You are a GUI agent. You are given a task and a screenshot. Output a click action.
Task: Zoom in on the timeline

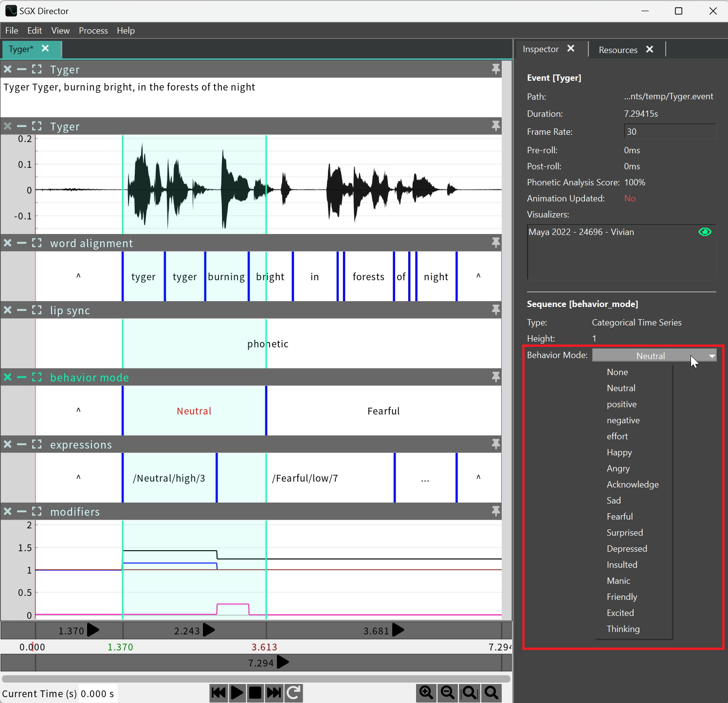[426, 692]
